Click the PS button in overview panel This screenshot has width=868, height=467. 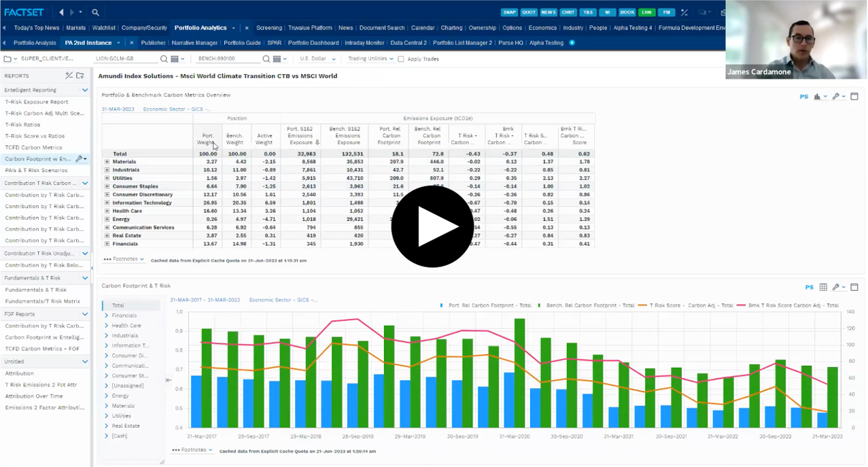804,97
